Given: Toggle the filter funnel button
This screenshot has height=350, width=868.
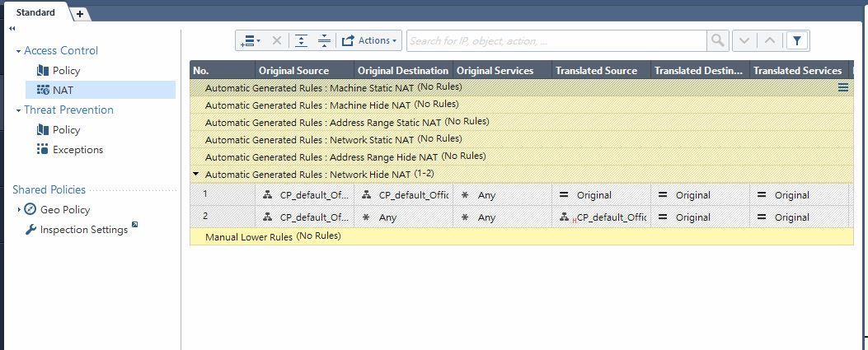Looking at the screenshot, I should click(x=797, y=40).
